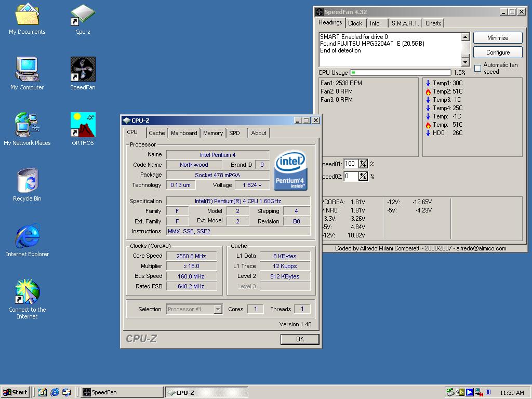Image resolution: width=532 pixels, height=399 pixels.
Task: Click the CPU-Z title bar icon
Action: 127,121
